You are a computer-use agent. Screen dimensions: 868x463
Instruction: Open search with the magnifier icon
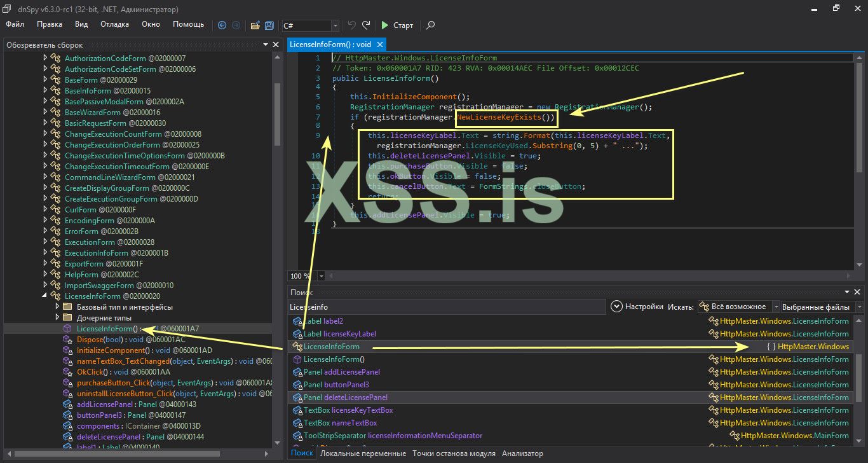pos(430,25)
